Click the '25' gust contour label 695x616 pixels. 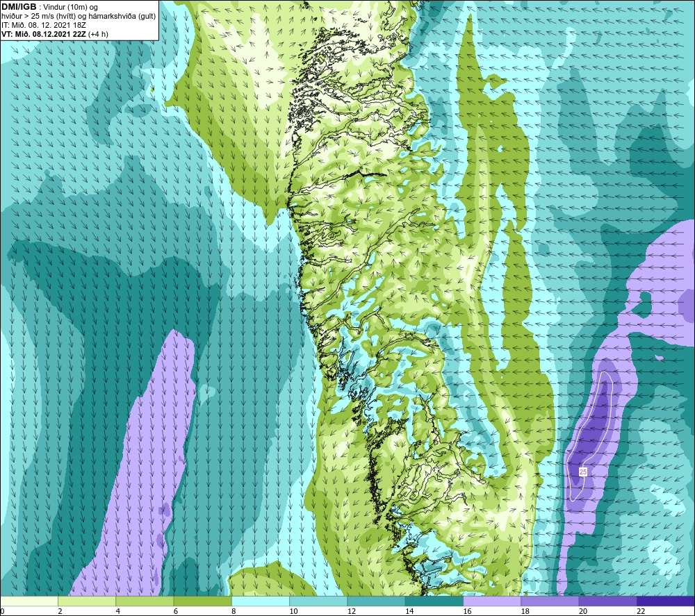tap(583, 472)
